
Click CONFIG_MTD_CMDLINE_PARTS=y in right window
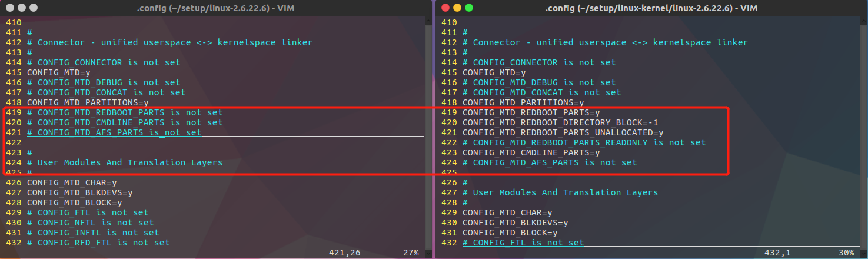coord(531,152)
